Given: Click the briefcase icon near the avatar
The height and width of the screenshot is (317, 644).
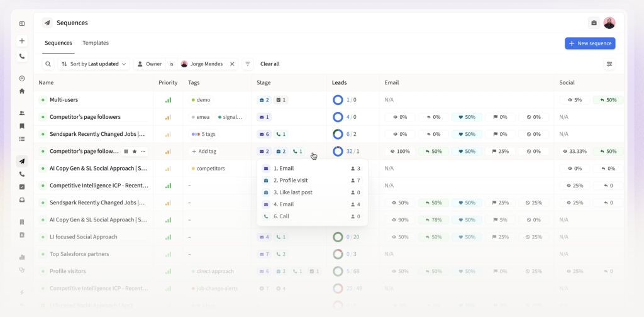Looking at the screenshot, I should click(594, 23).
